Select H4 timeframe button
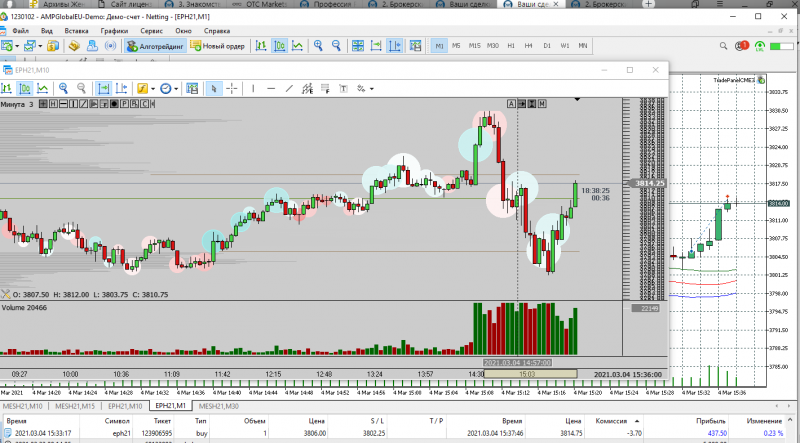The width and height of the screenshot is (800, 443). coord(529,46)
